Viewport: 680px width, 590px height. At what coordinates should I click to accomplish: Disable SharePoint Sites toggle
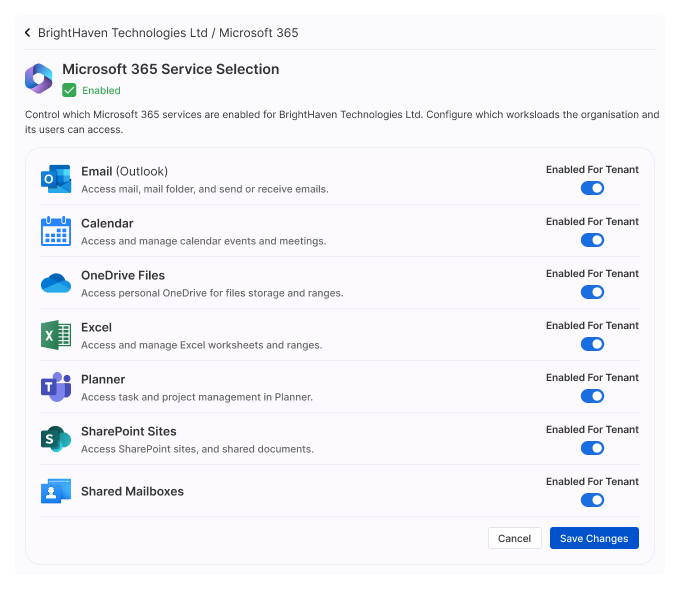pyautogui.click(x=592, y=448)
